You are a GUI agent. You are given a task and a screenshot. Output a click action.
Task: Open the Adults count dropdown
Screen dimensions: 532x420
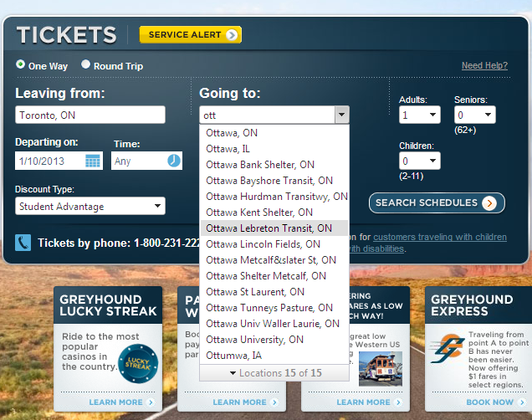(x=420, y=115)
